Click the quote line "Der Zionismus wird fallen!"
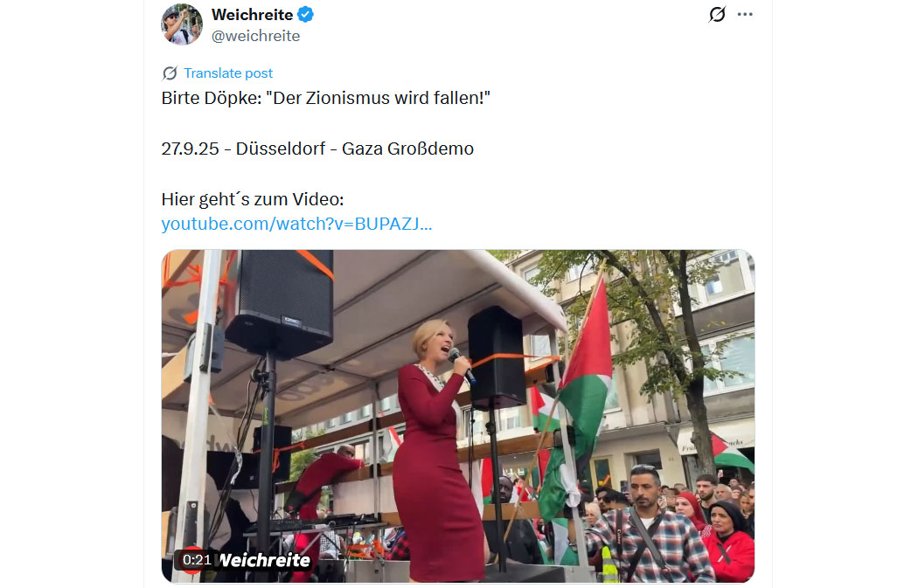This screenshot has width=918, height=588. click(378, 98)
